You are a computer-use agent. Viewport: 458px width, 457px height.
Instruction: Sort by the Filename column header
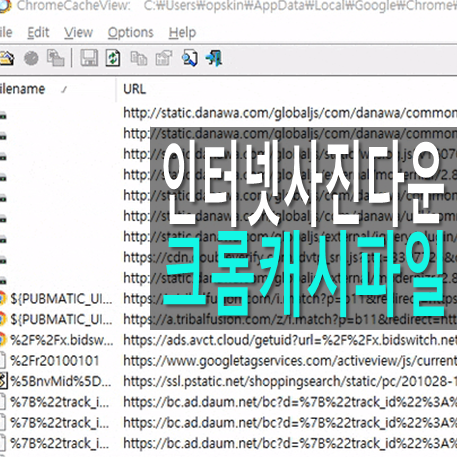point(57,89)
